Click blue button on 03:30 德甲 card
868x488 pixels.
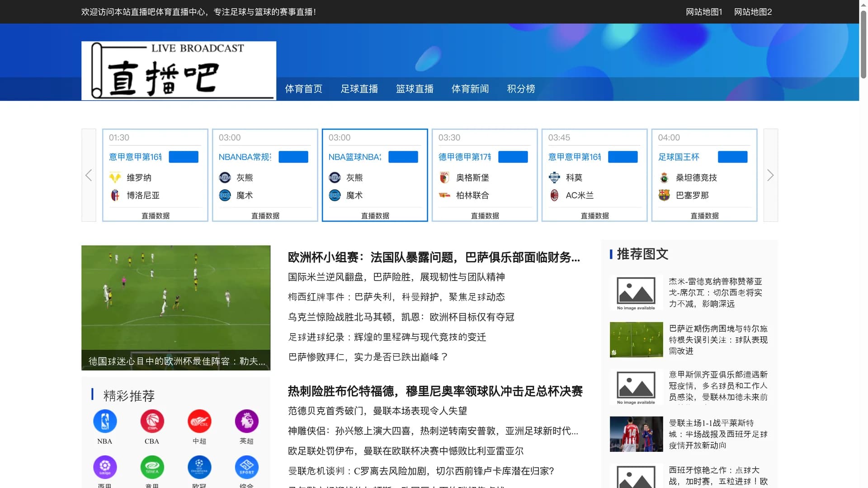(x=513, y=157)
